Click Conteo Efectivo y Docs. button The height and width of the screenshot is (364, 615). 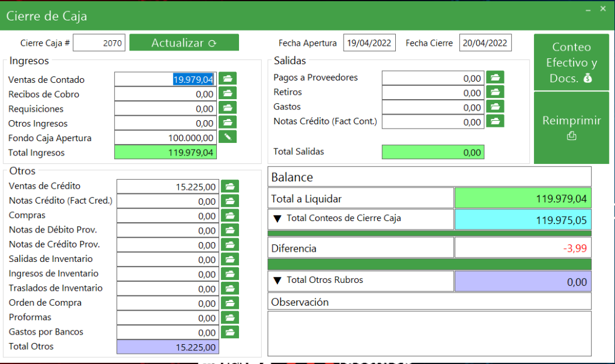pyautogui.click(x=571, y=62)
